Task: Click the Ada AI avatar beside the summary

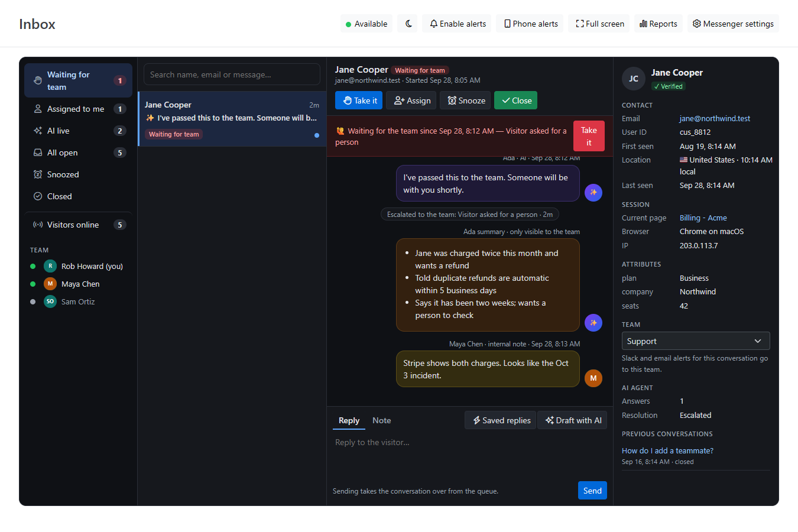Action: [x=593, y=323]
